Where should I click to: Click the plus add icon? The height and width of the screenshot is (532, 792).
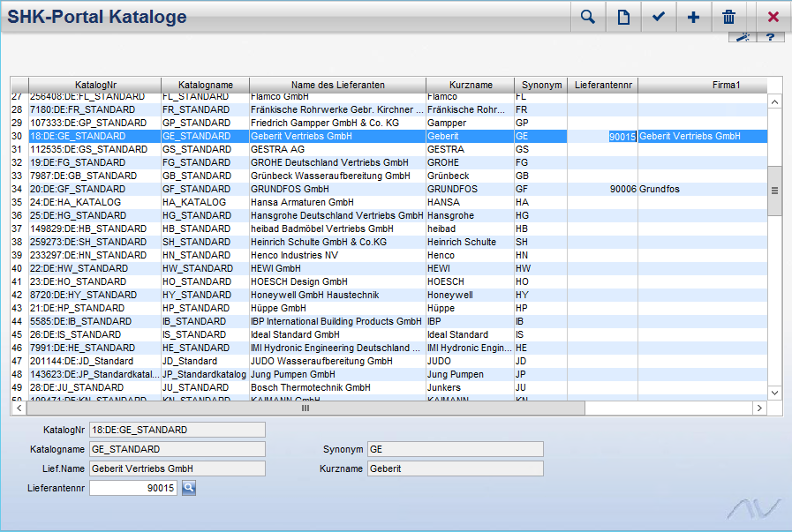tap(694, 18)
